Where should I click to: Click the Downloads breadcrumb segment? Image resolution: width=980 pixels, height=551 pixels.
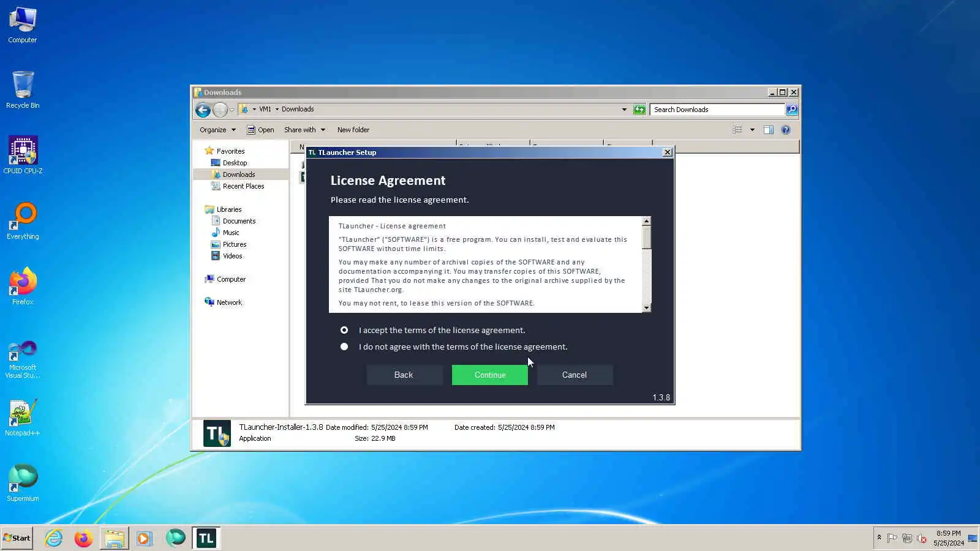[x=298, y=109]
